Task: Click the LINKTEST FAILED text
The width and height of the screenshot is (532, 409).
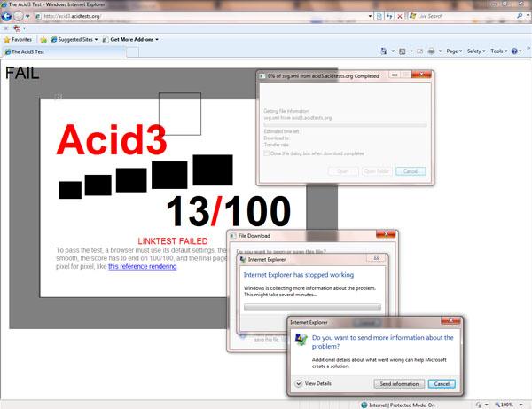Action: coord(172,241)
